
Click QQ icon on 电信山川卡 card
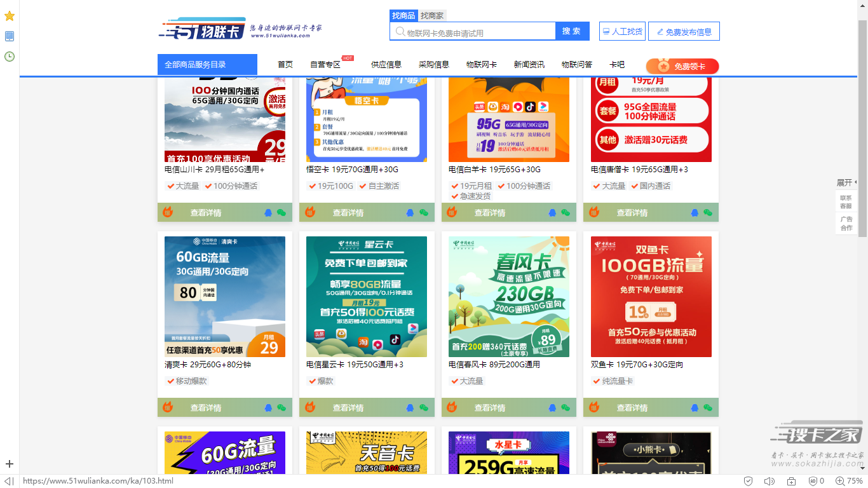[x=268, y=213]
